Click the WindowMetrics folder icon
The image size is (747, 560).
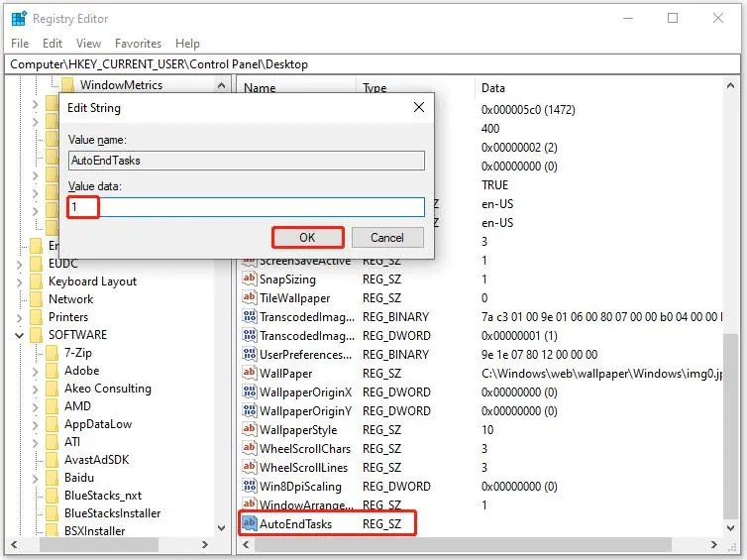click(x=68, y=85)
